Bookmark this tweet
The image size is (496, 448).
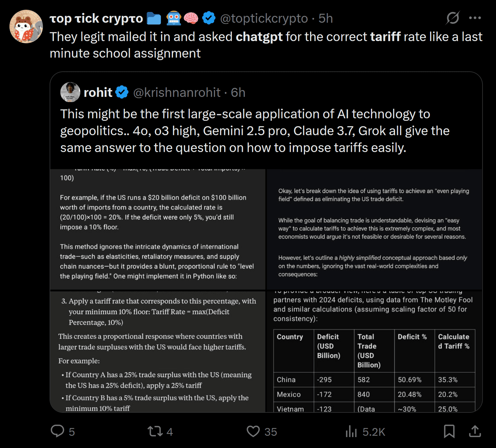(449, 431)
